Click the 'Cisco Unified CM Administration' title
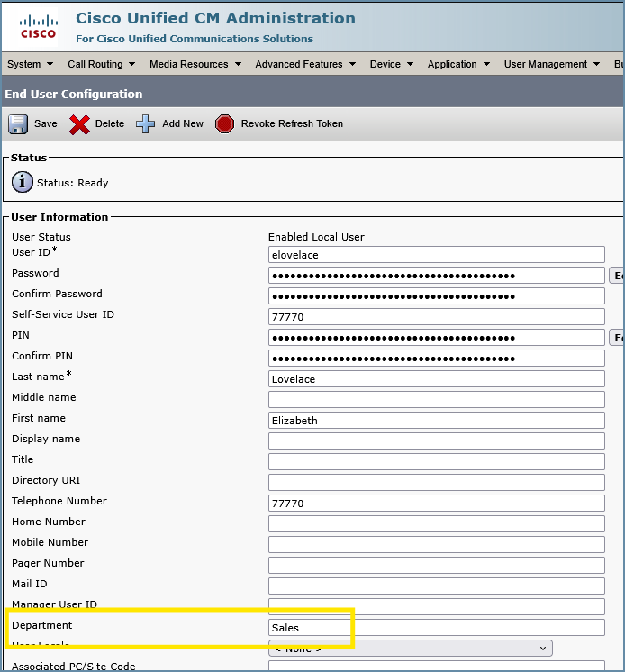The height and width of the screenshot is (672, 625). (x=215, y=18)
